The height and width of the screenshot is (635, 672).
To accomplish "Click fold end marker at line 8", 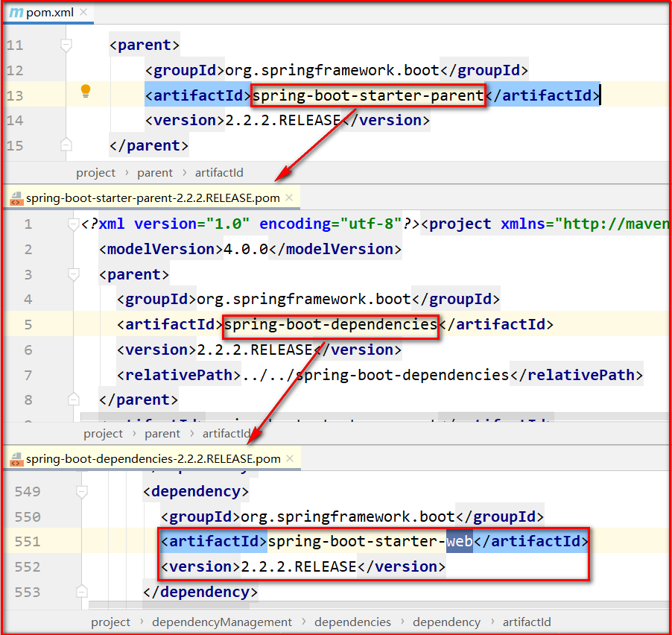I will [x=73, y=399].
